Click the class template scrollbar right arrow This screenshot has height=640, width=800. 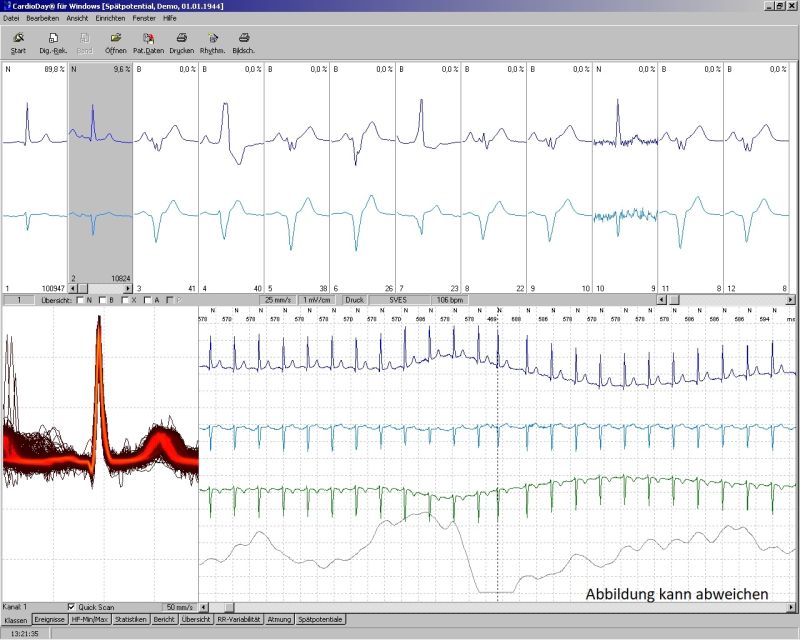(x=794, y=299)
